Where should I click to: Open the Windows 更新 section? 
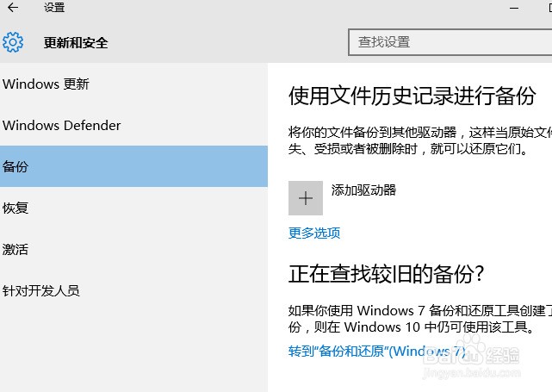coord(47,84)
